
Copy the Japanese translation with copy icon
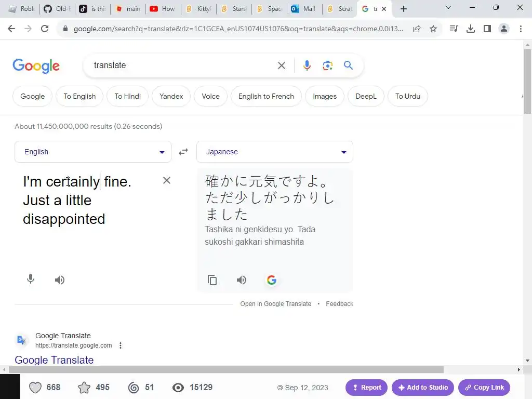[x=212, y=280]
